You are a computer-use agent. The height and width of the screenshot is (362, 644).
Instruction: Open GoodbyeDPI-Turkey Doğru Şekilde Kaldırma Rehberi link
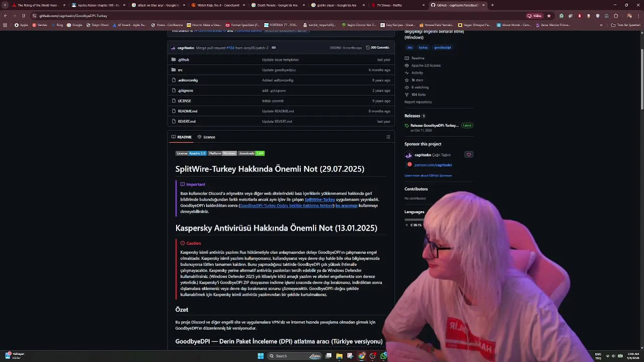pos(286,206)
